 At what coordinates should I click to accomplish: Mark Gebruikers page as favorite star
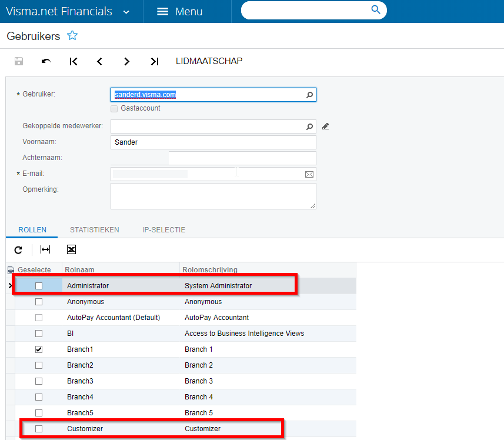[72, 36]
